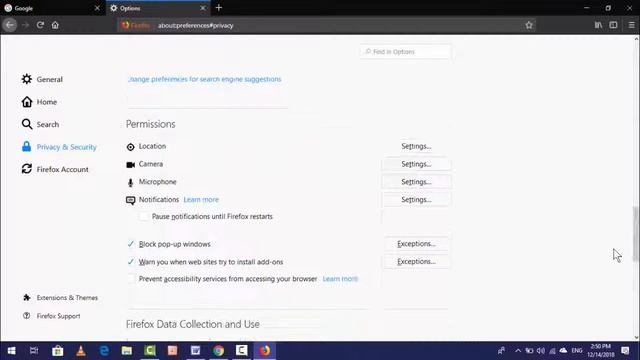
Task: Click the Location target icon
Action: (130, 147)
